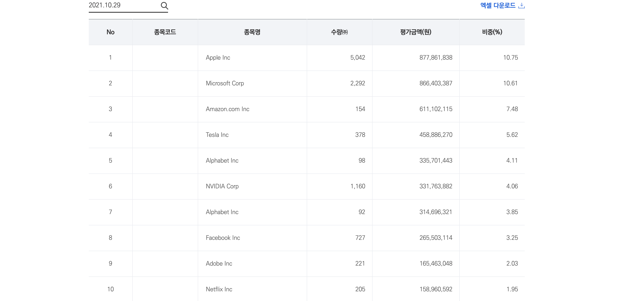Click the Facebook Inc entry

223,238
